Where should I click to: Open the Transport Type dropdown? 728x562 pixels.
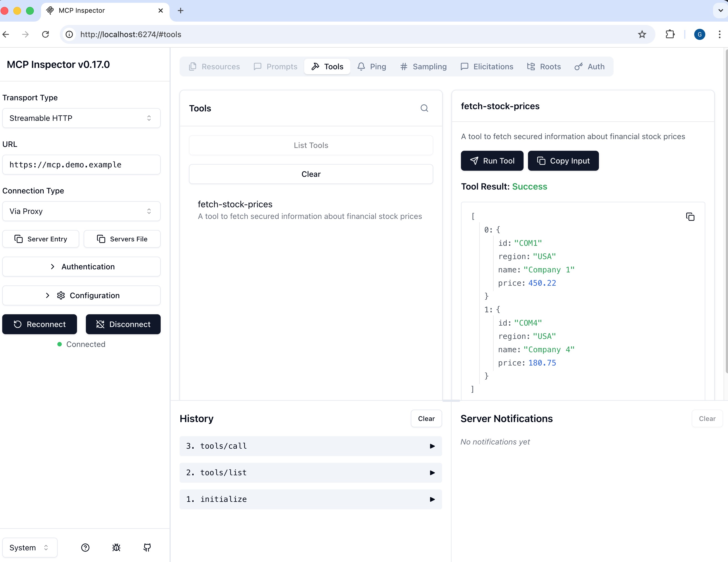click(x=81, y=118)
